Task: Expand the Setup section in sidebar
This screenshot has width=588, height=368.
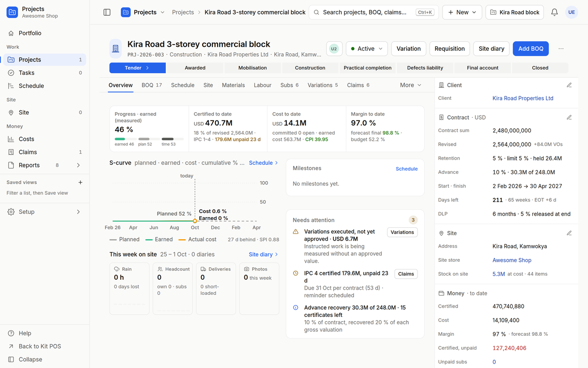Action: point(45,212)
